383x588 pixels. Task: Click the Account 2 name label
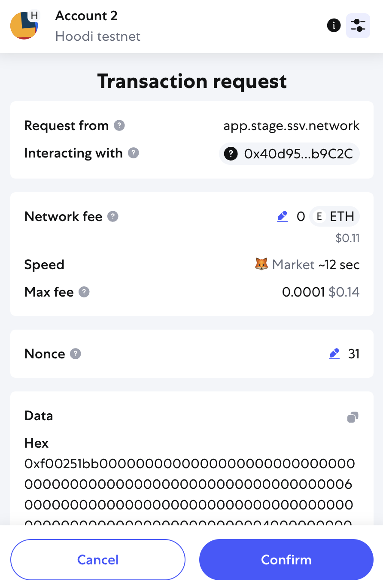pos(86,16)
